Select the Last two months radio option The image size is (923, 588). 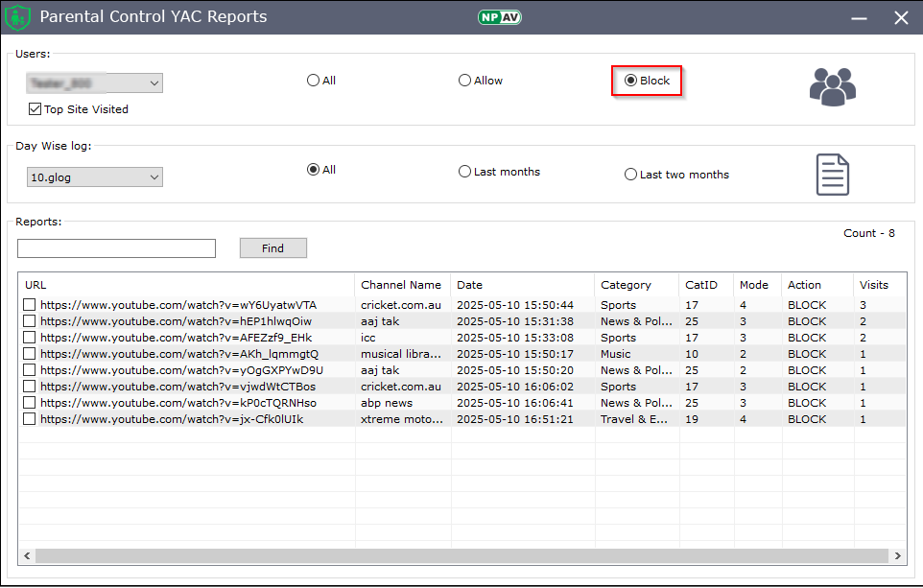coord(631,175)
